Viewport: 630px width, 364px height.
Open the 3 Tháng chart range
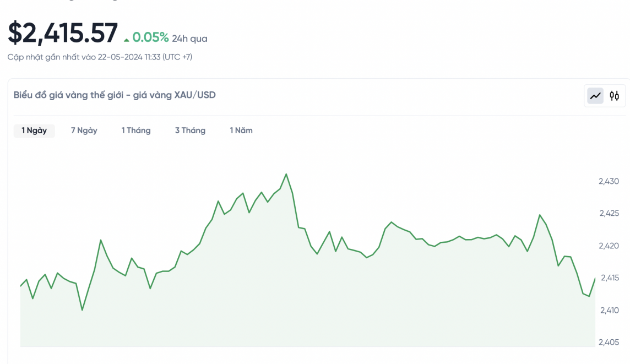(190, 131)
